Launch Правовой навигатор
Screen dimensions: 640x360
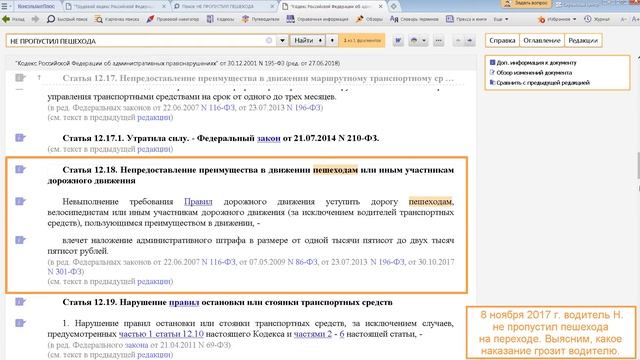click(173, 19)
